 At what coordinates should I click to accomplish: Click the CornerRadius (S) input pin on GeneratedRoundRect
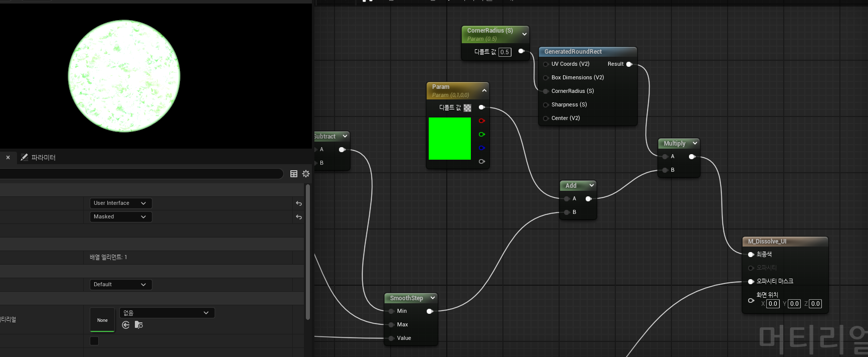click(x=546, y=91)
